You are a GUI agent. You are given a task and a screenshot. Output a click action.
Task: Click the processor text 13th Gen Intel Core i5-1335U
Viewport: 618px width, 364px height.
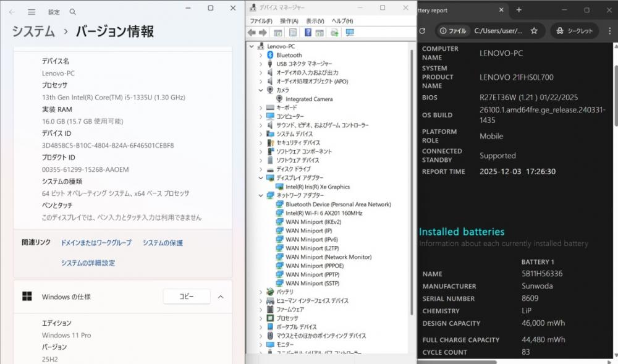coord(114,97)
